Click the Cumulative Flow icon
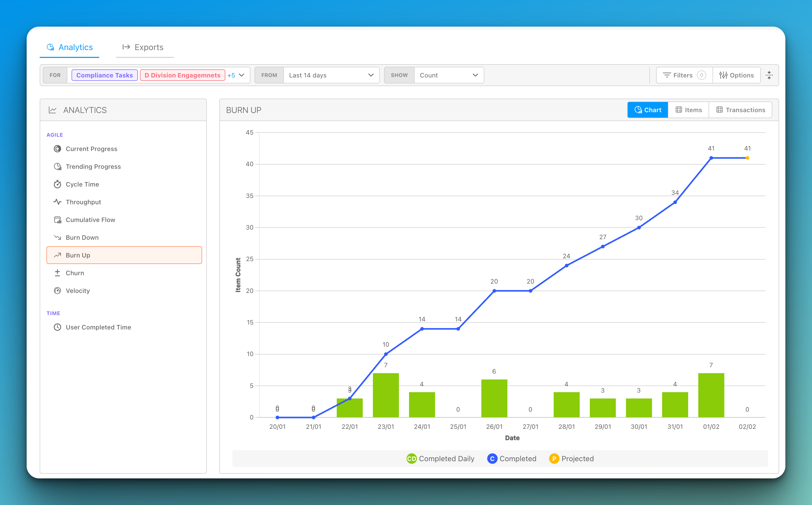Viewport: 812px width, 505px height. 57,220
